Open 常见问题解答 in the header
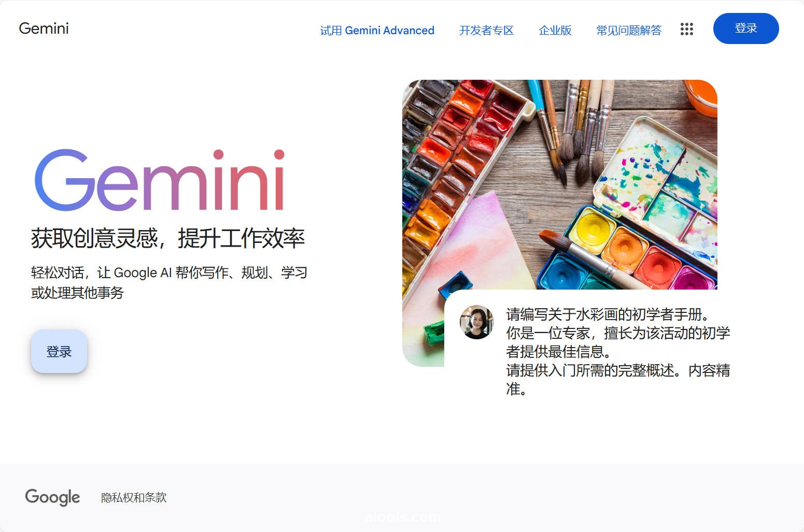The image size is (804, 532). (x=629, y=31)
